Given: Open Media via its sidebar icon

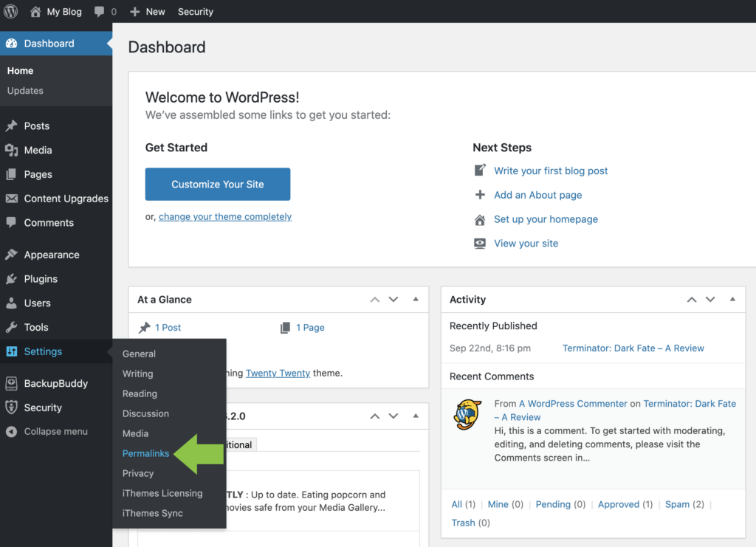Looking at the screenshot, I should click(x=11, y=151).
